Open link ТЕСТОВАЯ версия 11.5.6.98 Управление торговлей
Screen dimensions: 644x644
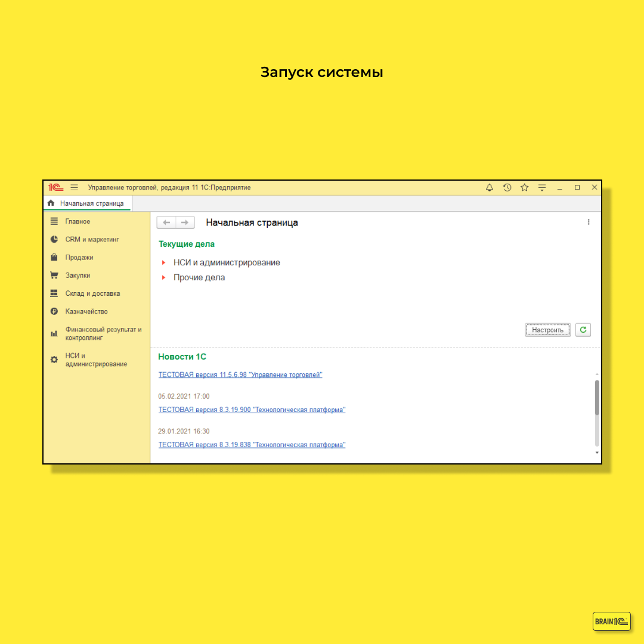tap(240, 374)
